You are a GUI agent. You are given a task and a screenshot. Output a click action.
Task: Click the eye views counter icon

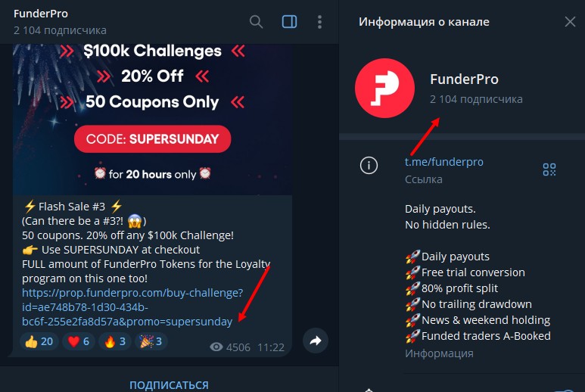[216, 348]
